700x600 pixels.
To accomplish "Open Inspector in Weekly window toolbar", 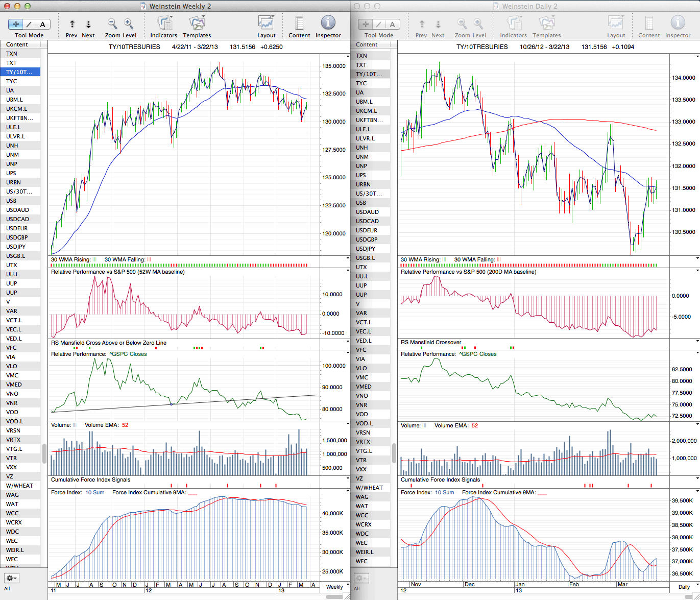I will tap(328, 23).
